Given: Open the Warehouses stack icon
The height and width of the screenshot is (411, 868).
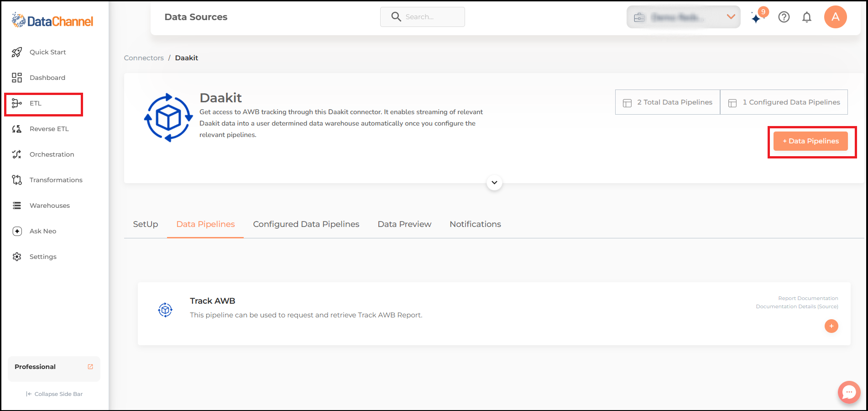Looking at the screenshot, I should point(17,205).
